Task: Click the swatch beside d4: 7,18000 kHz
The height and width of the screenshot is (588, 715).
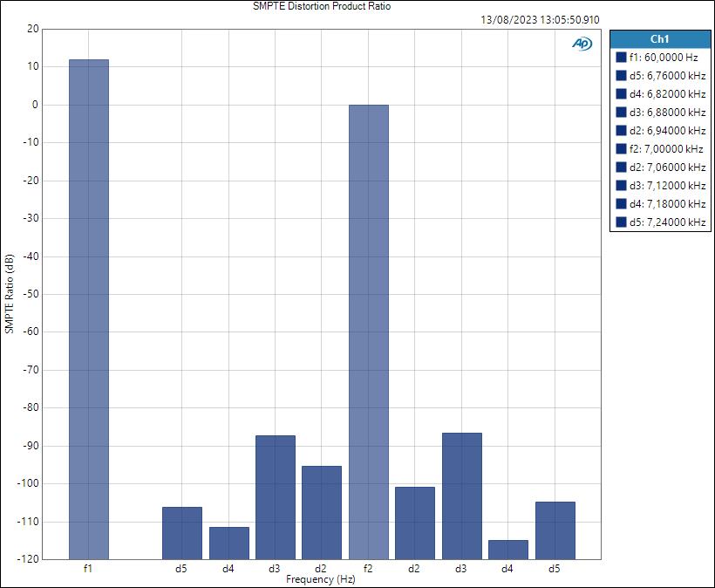Action: (x=621, y=203)
